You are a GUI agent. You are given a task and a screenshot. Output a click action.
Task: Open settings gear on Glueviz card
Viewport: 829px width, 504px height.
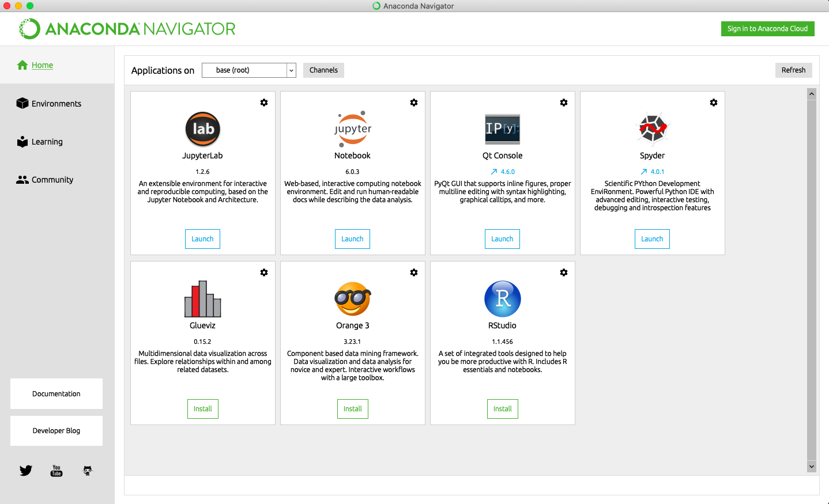tap(264, 272)
